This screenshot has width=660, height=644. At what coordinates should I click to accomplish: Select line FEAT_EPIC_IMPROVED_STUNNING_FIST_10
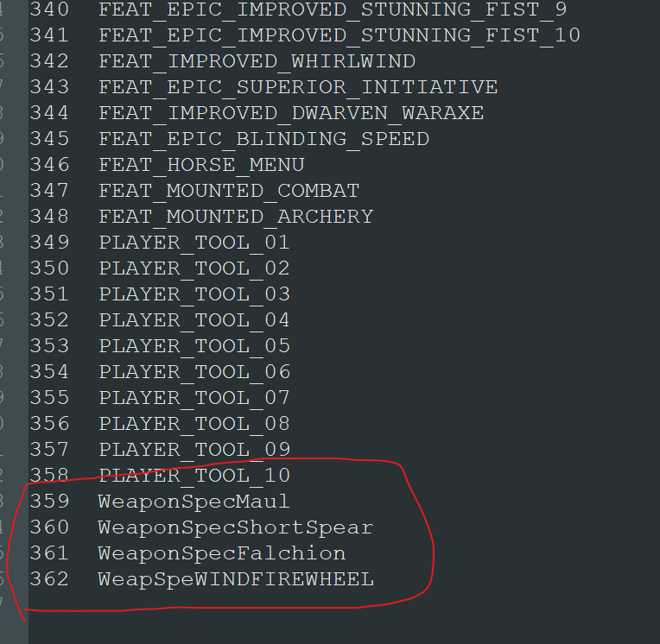pyautogui.click(x=340, y=35)
